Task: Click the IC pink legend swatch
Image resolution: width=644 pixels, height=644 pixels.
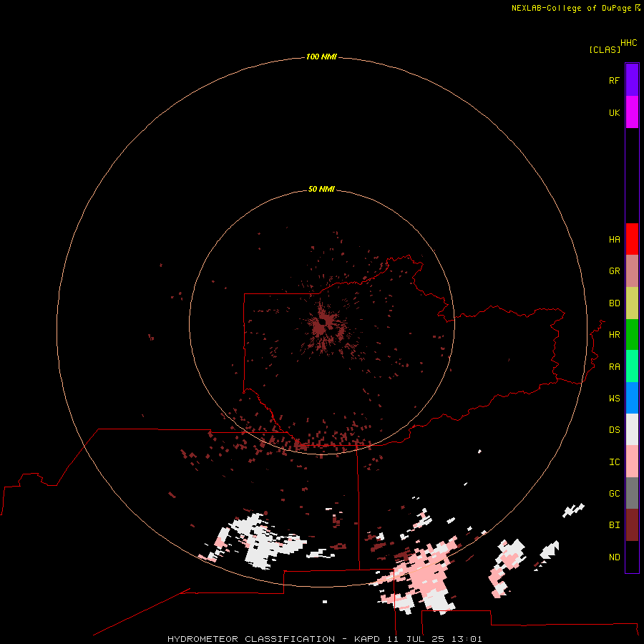Action: click(x=632, y=462)
